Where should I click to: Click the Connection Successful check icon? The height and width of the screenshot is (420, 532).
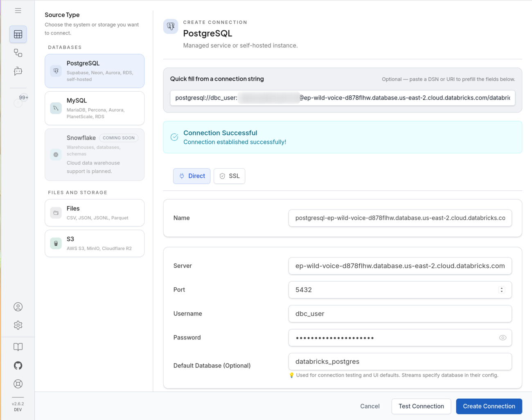(174, 137)
